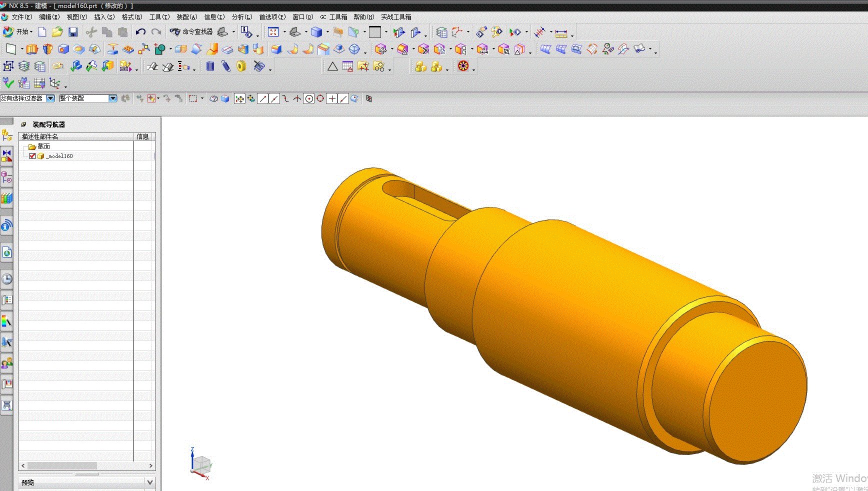Click the green checkmark plug icon
Screen dimensions: 868x491
click(8, 83)
